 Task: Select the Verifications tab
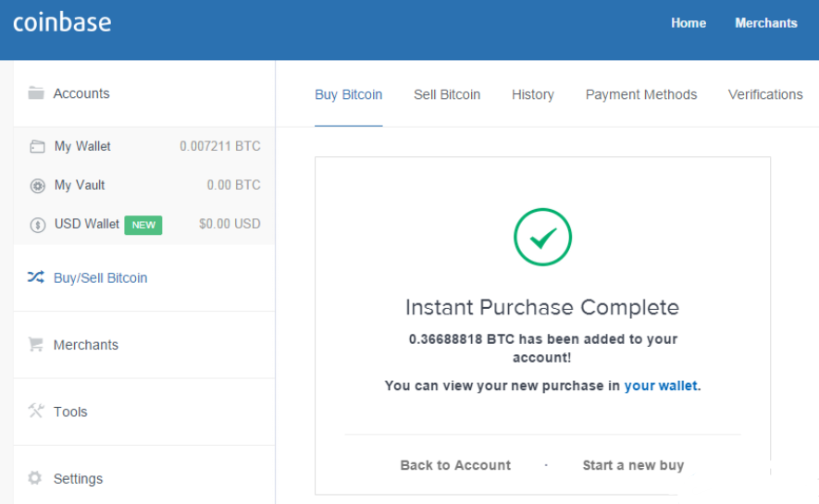point(765,94)
